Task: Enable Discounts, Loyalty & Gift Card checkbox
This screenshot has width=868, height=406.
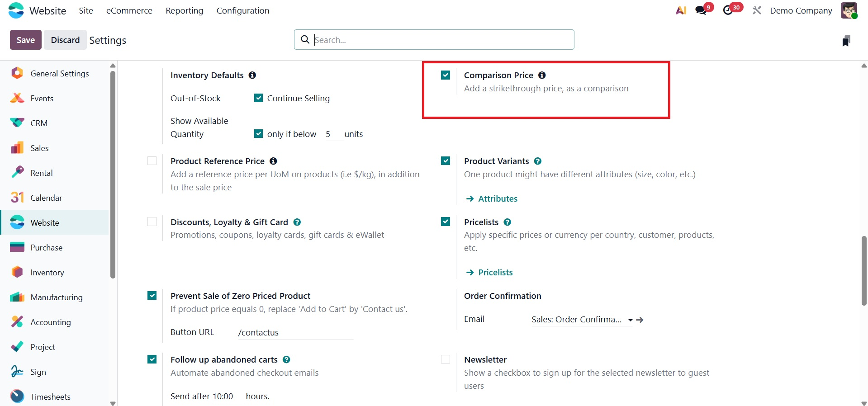Action: tap(152, 222)
